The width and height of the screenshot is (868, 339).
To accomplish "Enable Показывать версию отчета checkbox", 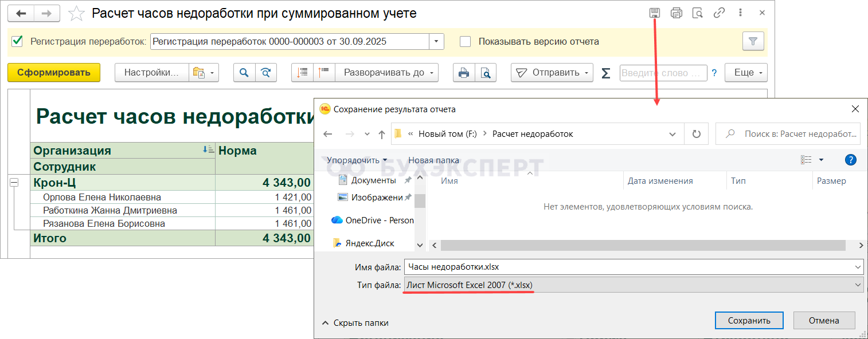I will pyautogui.click(x=466, y=41).
